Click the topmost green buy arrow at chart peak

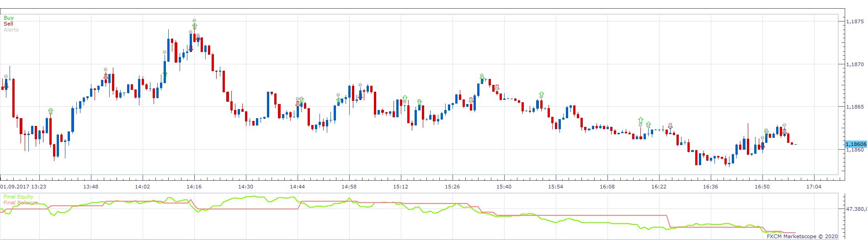[x=195, y=26]
